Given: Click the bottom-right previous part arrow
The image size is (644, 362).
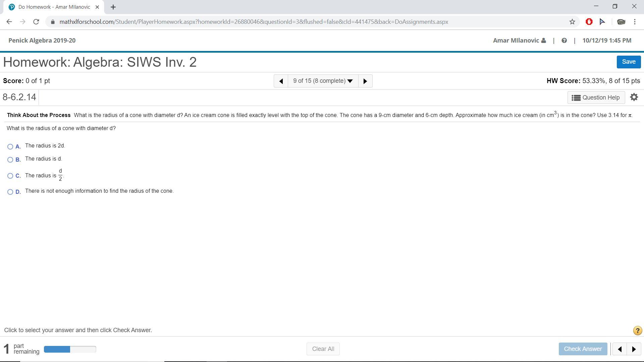Looking at the screenshot, I should 620,349.
